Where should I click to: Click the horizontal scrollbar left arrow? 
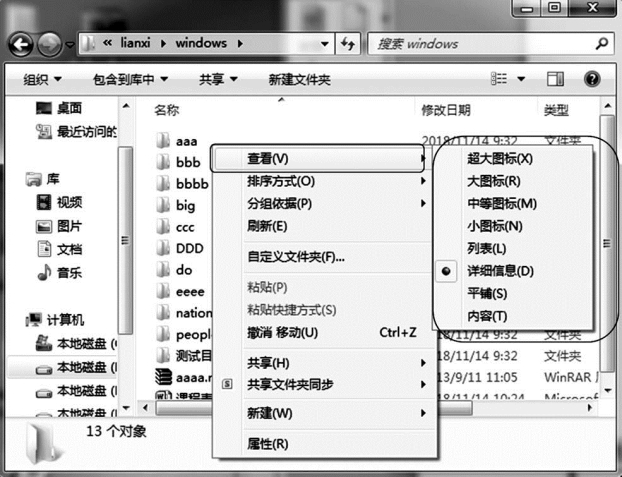click(146, 408)
